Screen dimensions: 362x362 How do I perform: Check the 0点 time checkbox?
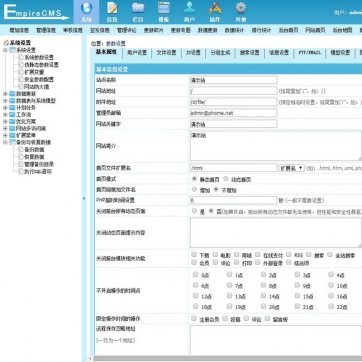click(x=195, y=274)
